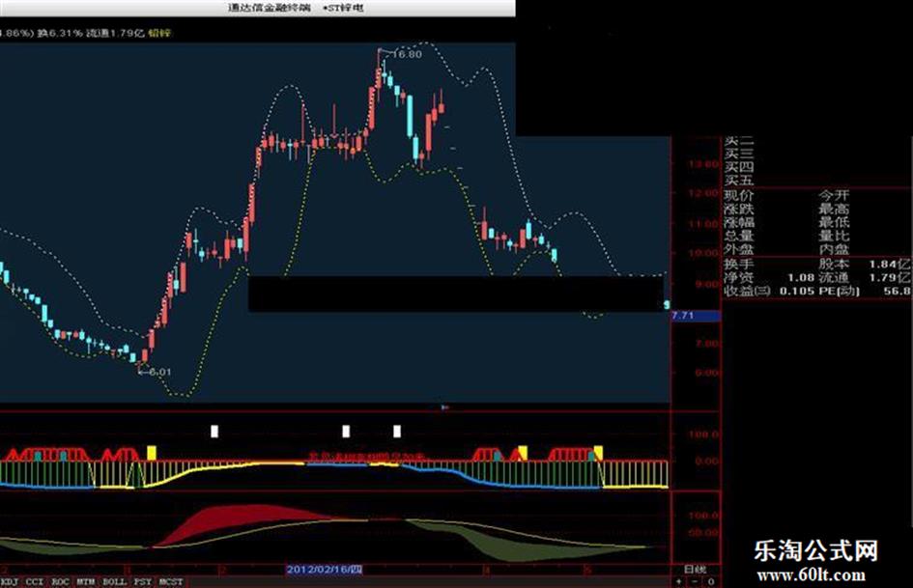
Task: Switch to the KDJ indicator tab
Action: pyautogui.click(x=9, y=581)
